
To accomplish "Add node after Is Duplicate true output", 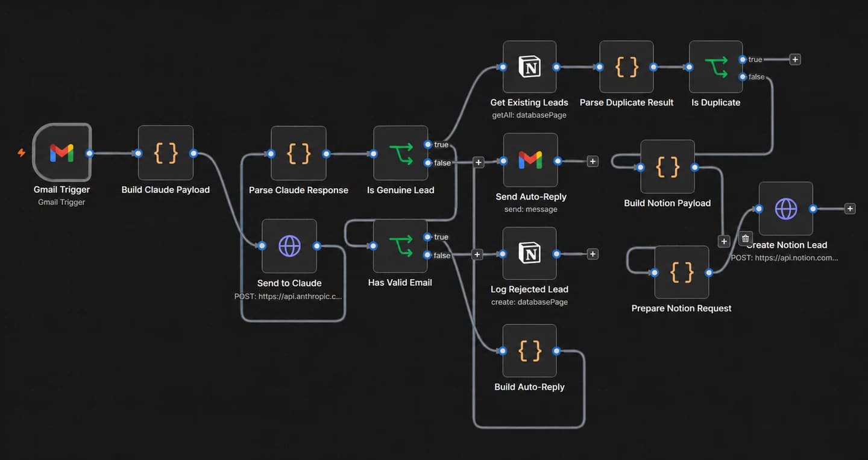I will pyautogui.click(x=795, y=60).
